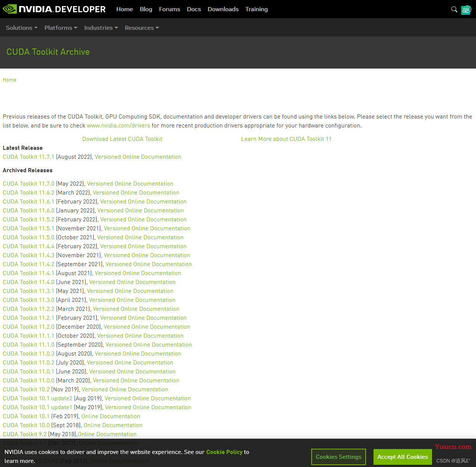
Task: Click the Home breadcrumb link
Action: point(9,80)
